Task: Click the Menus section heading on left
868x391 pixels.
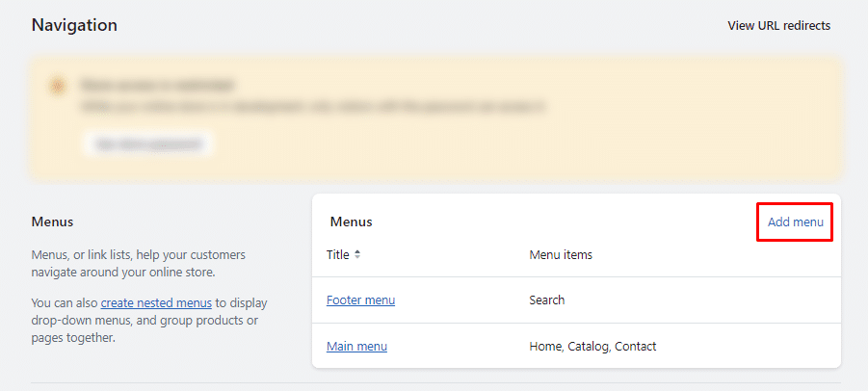Action: pyautogui.click(x=52, y=222)
